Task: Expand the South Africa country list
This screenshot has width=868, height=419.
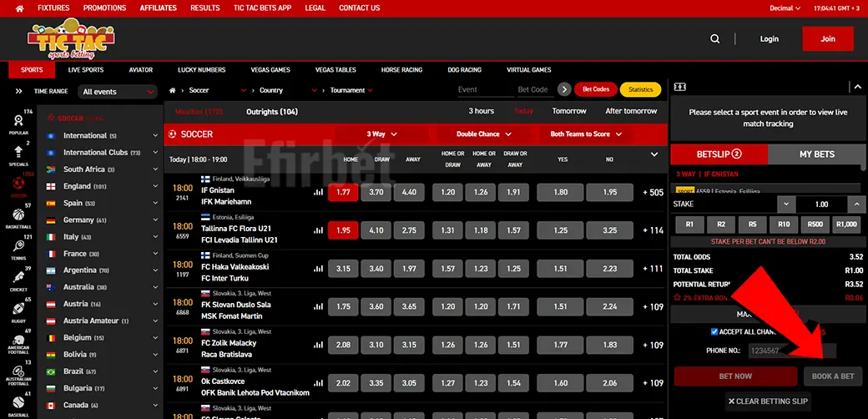Action: click(155, 169)
